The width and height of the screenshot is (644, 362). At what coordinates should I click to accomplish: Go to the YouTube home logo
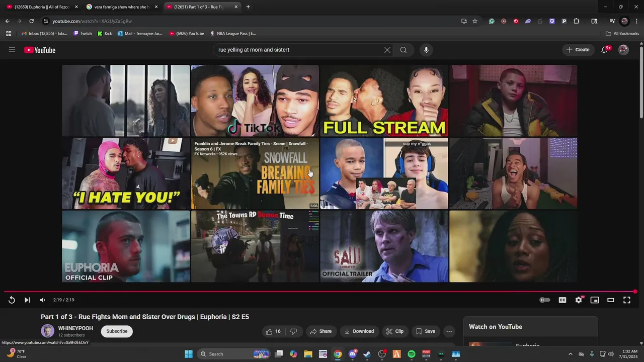tap(40, 50)
